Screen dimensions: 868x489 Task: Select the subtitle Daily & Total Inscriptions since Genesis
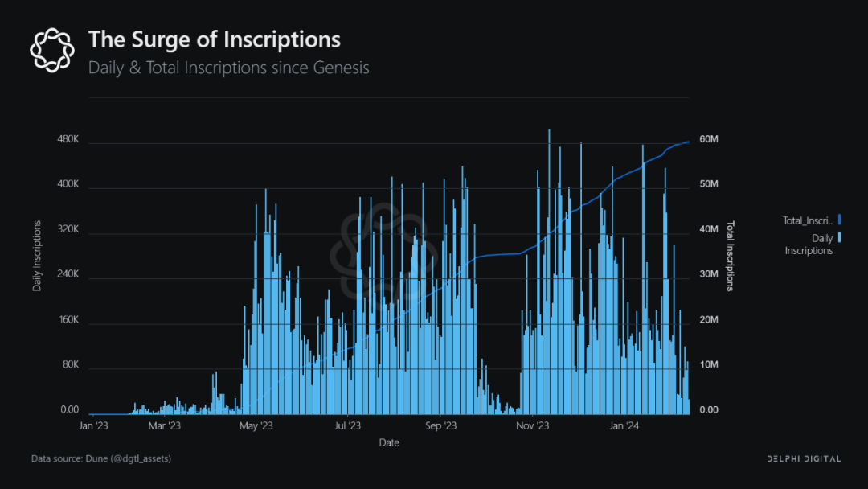point(228,68)
